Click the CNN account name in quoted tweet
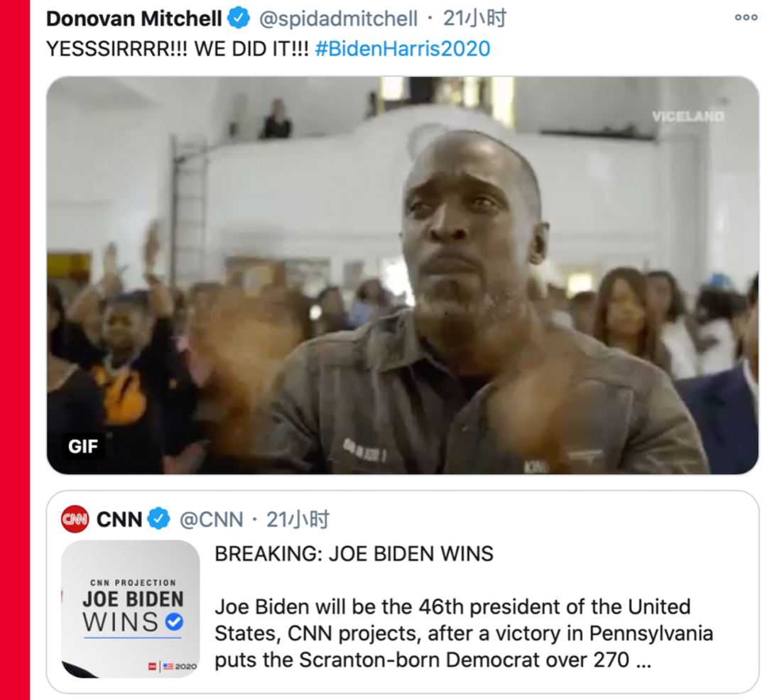Screen dimensions: 767x700 pyautogui.click(x=119, y=519)
